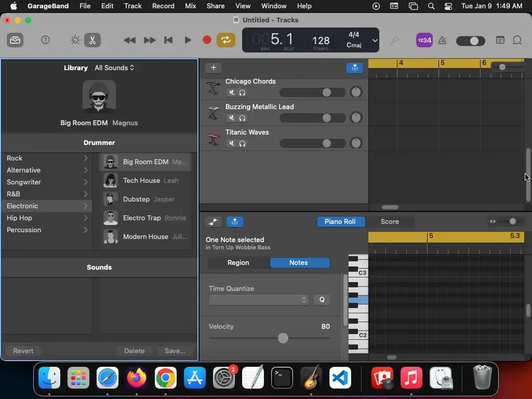Screen dimensions: 532x399
Task: Toggle the Metronome button
Action: click(x=442, y=41)
